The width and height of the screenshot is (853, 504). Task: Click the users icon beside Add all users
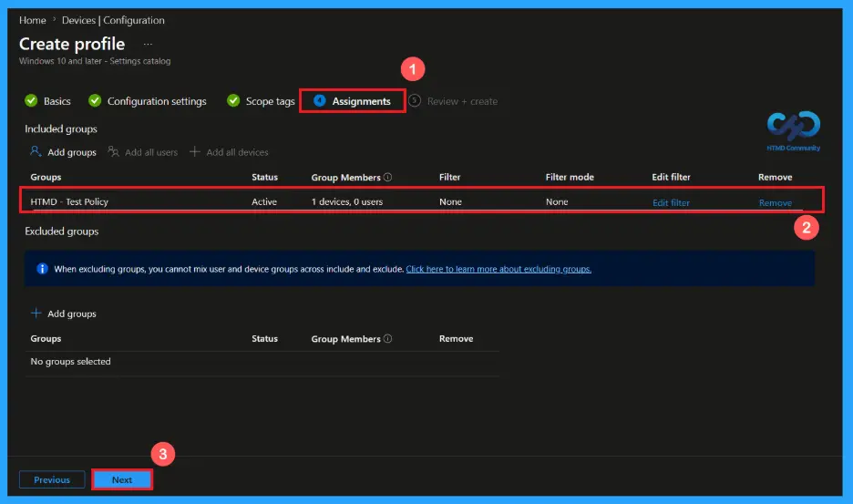[113, 151]
